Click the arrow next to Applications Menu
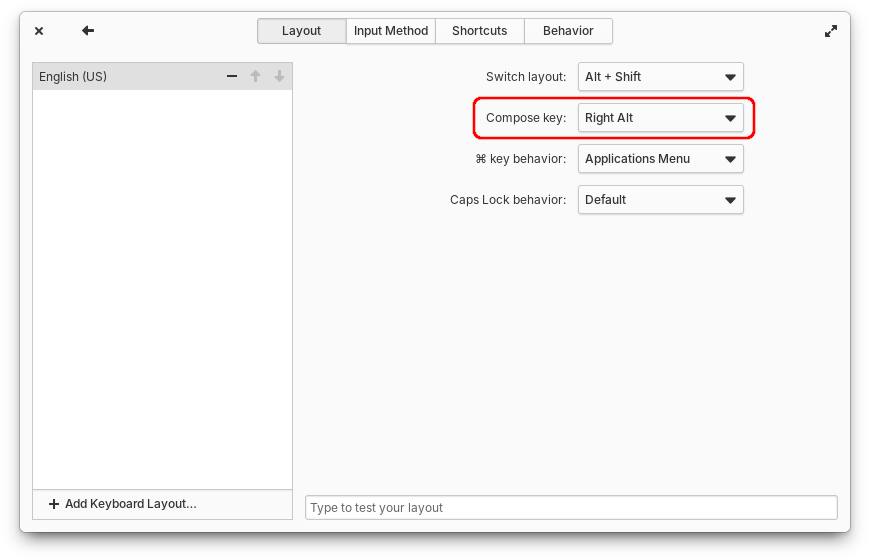 (730, 159)
